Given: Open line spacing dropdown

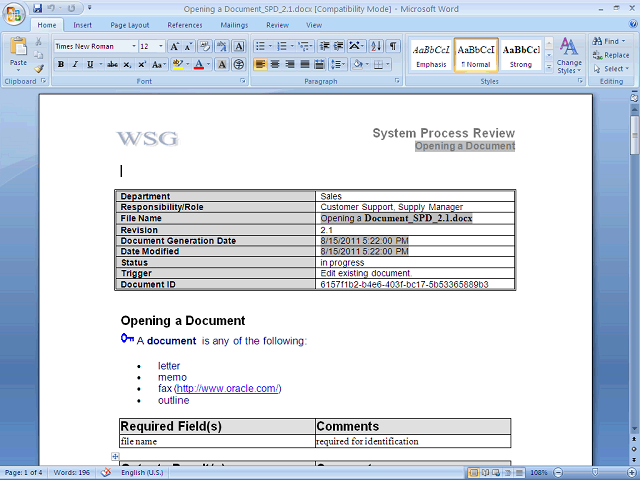Looking at the screenshot, I should (338, 64).
